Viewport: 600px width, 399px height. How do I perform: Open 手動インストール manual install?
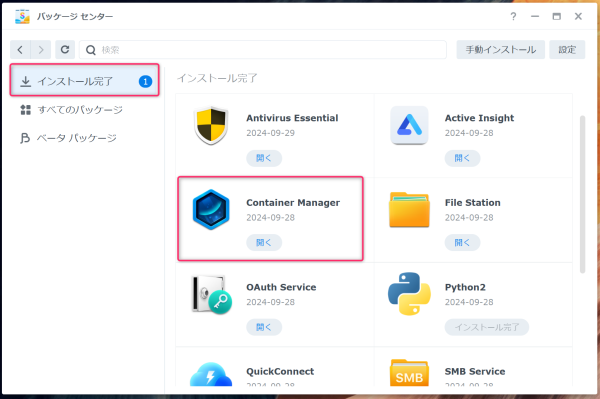pos(501,50)
